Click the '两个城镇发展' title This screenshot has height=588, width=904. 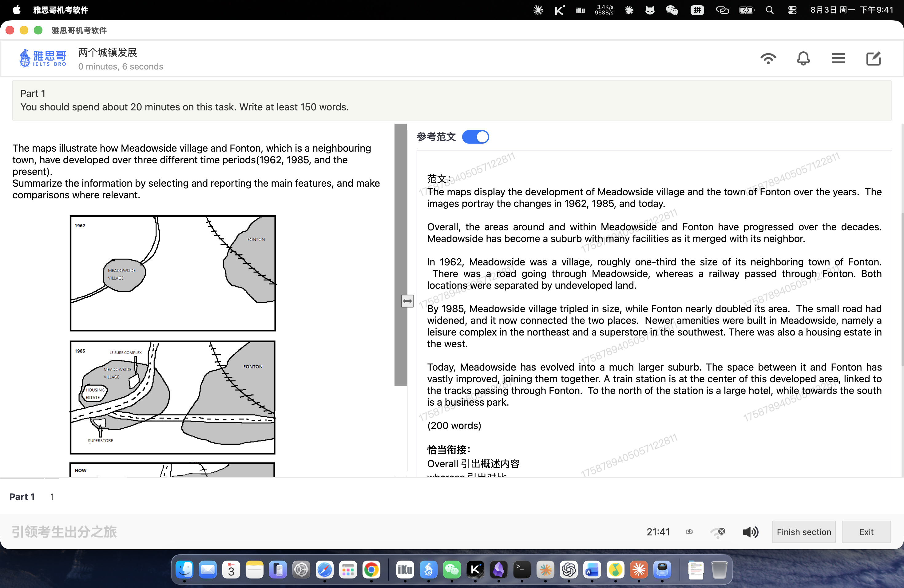tap(108, 52)
